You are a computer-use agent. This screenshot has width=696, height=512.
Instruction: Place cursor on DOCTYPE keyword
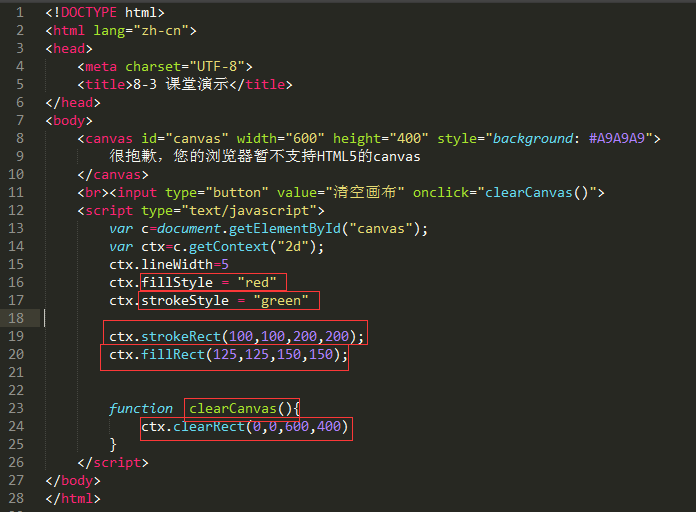click(x=89, y=12)
